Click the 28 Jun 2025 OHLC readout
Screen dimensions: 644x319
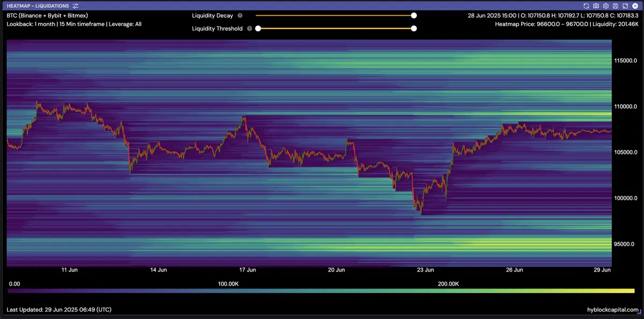(553, 15)
